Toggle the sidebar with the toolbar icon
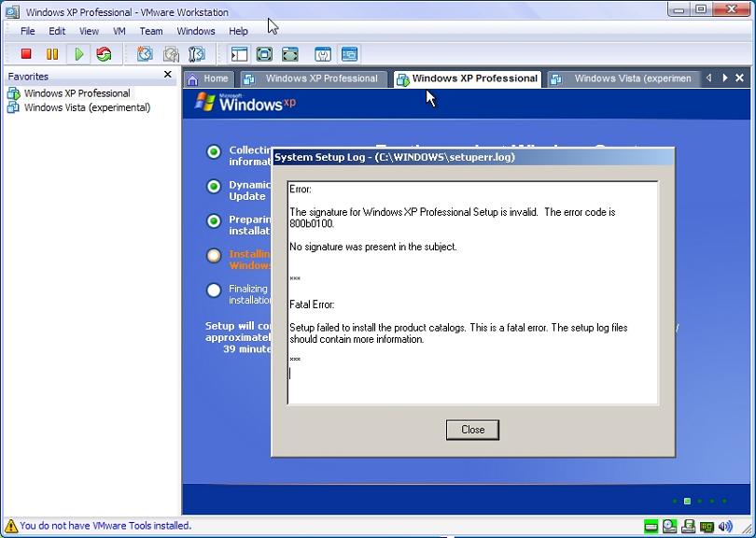 tap(239, 54)
